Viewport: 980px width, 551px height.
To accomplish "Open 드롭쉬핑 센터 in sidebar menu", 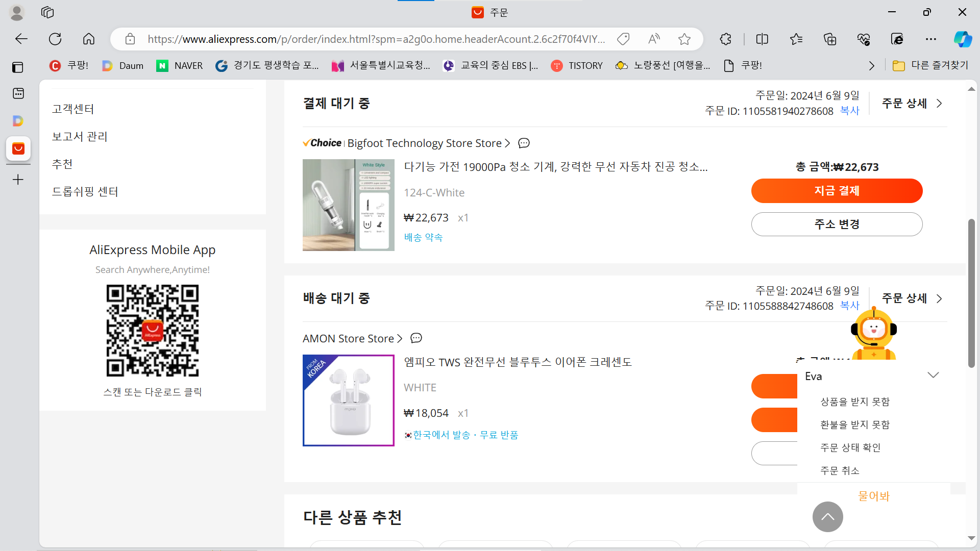I will point(85,192).
